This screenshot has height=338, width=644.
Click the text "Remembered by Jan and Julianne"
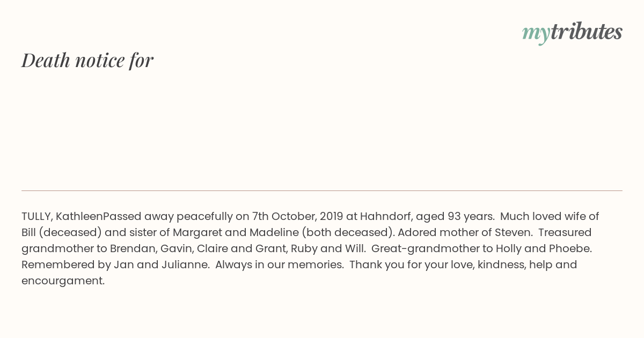point(115,265)
